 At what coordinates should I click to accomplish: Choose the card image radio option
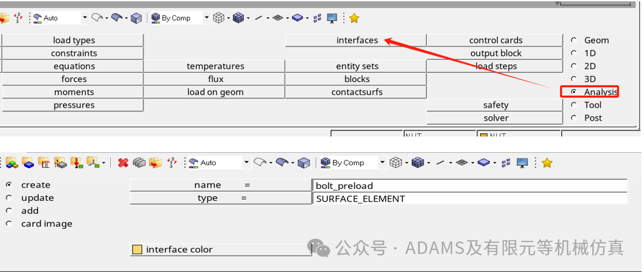pos(9,224)
